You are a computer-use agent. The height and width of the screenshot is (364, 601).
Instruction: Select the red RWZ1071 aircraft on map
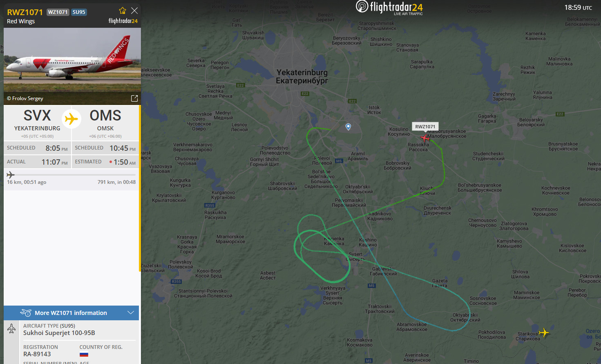[x=425, y=138]
